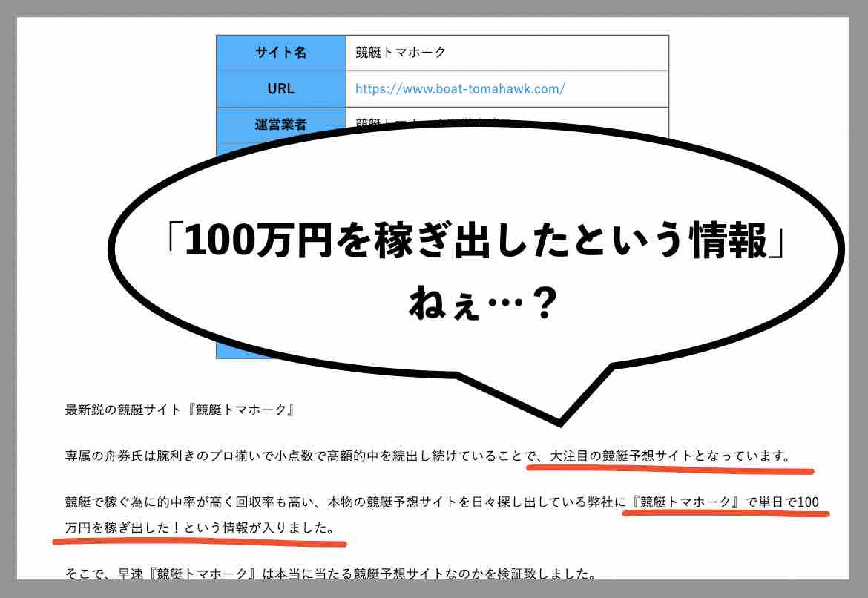868x598 pixels.
Task: Click the blue URL label cell
Action: click(280, 89)
